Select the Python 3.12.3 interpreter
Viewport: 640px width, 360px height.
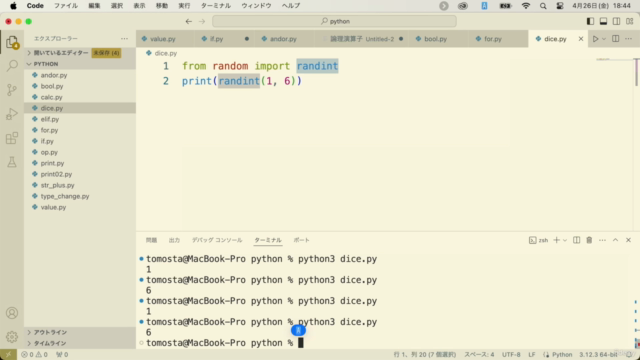click(598, 355)
